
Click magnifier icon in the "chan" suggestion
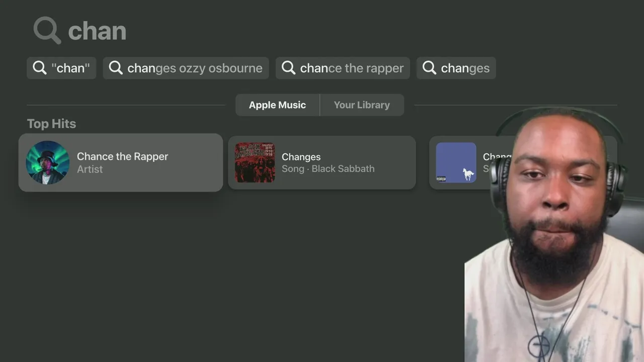[40, 68]
